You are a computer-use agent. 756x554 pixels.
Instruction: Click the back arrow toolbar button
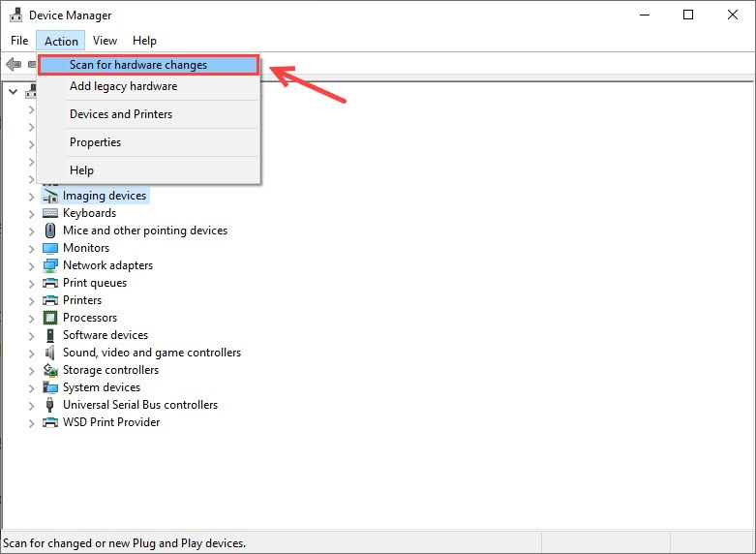[14, 64]
